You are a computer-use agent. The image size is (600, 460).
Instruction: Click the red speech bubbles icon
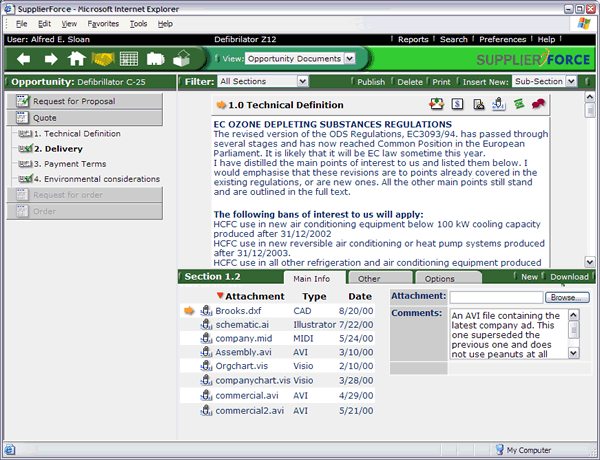[x=538, y=104]
